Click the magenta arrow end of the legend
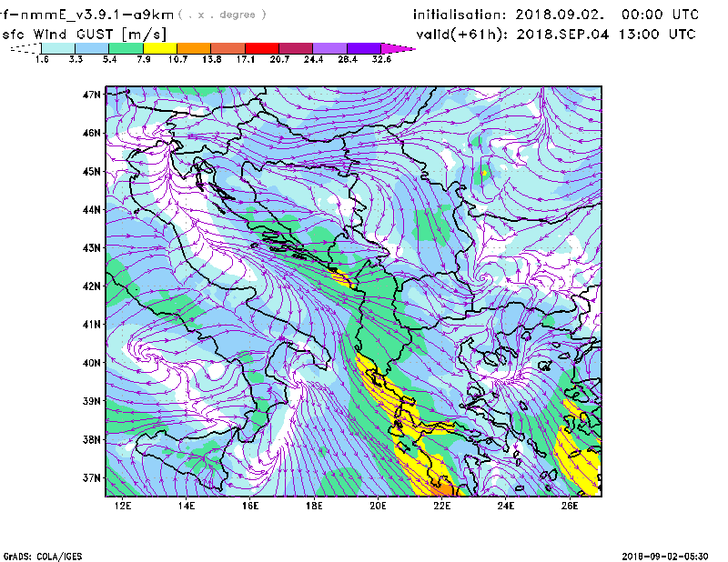The image size is (728, 562). [398, 48]
